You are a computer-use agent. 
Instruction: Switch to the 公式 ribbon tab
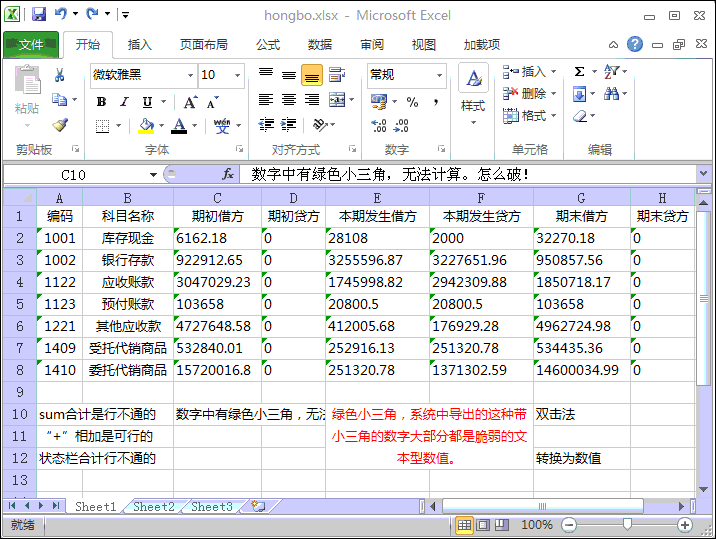tap(268, 44)
